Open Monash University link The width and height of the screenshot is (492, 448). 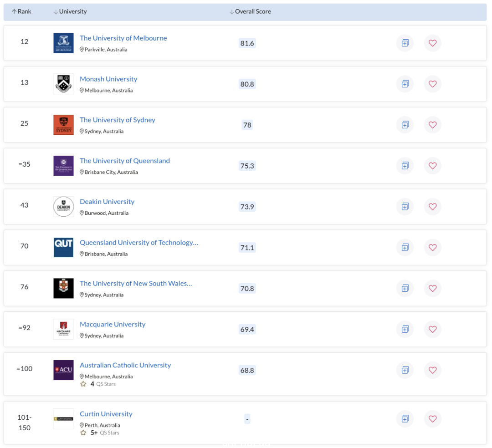[x=108, y=79]
